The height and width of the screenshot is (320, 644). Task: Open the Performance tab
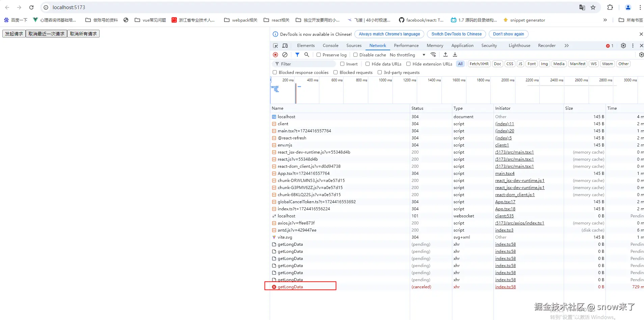[x=406, y=46]
